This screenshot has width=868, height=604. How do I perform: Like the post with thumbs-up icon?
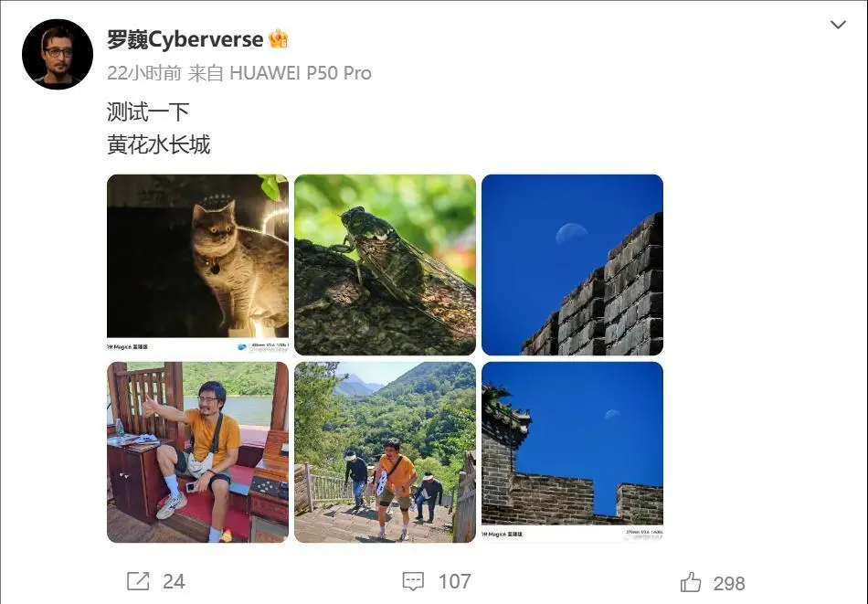point(691,582)
